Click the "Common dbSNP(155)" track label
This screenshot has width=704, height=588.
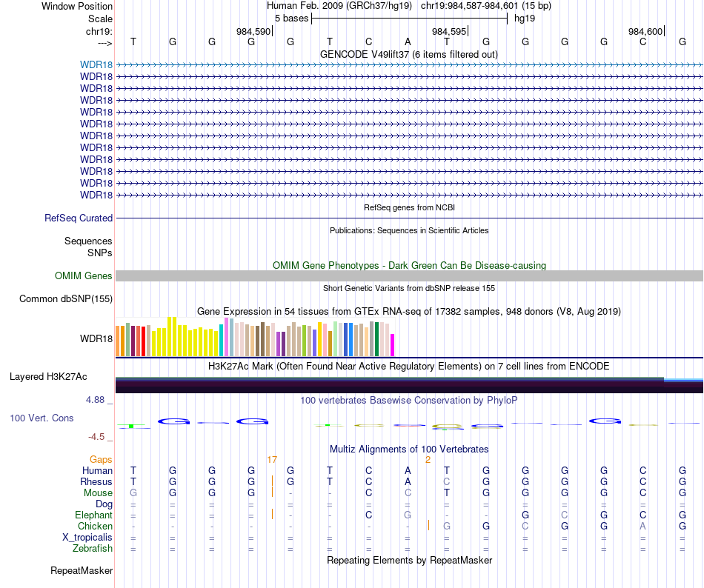(66, 298)
